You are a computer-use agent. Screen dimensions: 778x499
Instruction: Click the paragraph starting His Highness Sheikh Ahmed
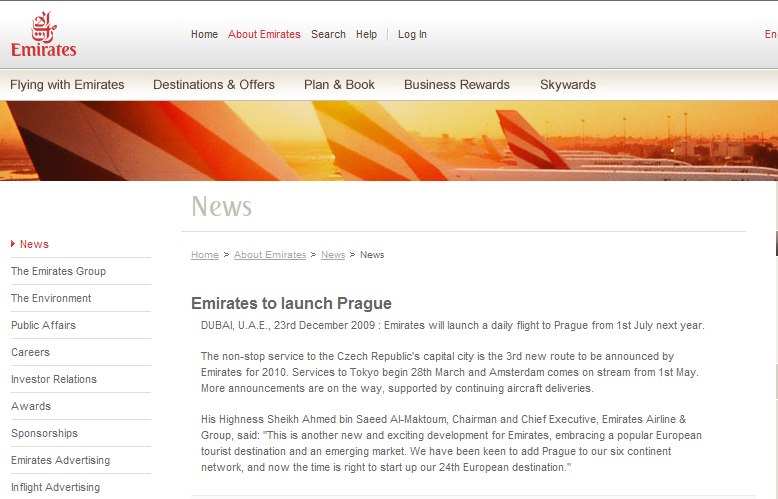(451, 443)
